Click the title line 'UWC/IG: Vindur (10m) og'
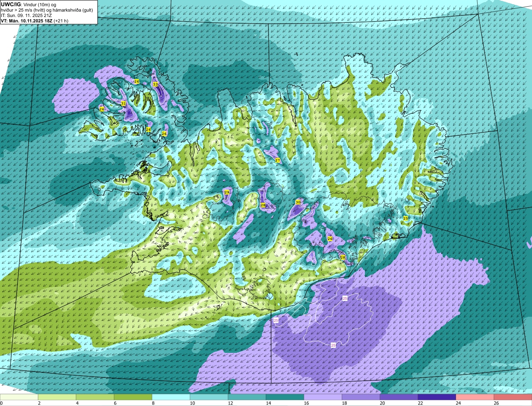532x406 pixels. point(29,4)
